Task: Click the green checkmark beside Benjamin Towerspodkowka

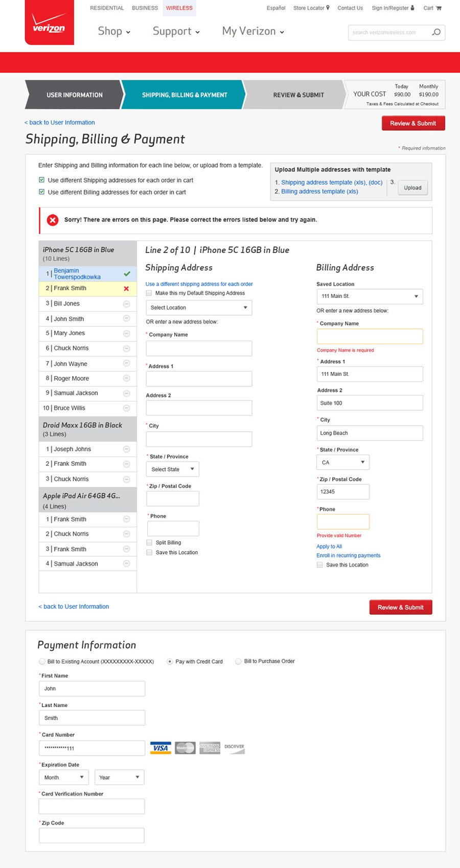Action: pyautogui.click(x=127, y=274)
